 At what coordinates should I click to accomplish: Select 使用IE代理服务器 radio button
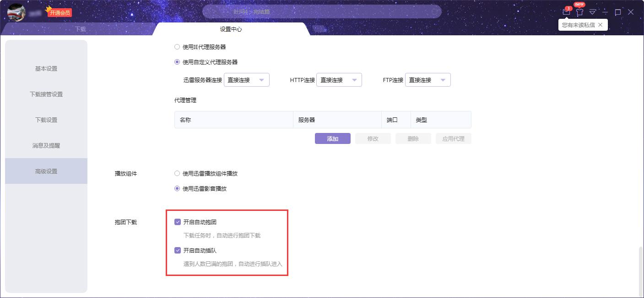coord(177,46)
